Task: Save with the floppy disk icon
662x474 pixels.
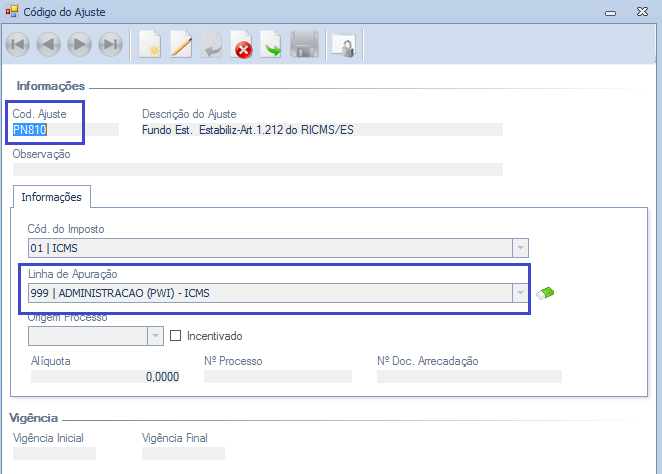Action: click(304, 44)
